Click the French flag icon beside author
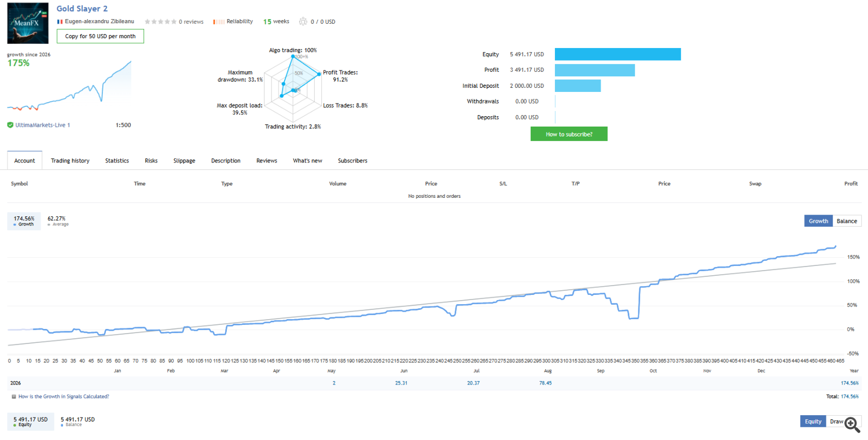 (x=60, y=21)
